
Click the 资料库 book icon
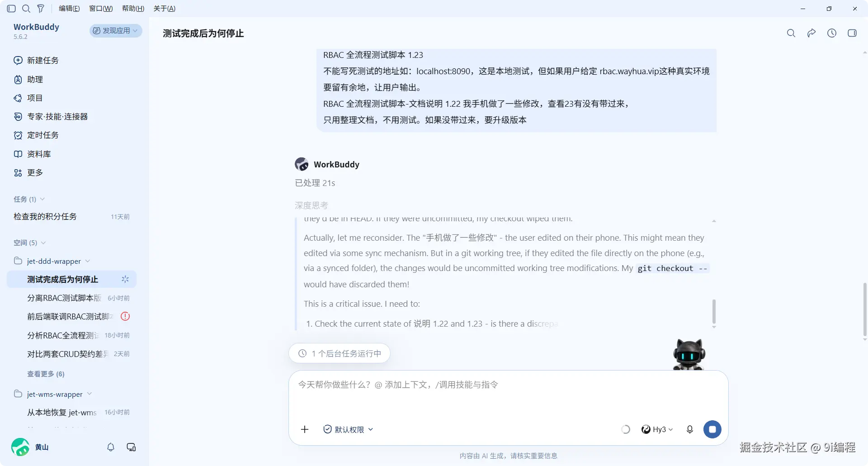coord(18,154)
